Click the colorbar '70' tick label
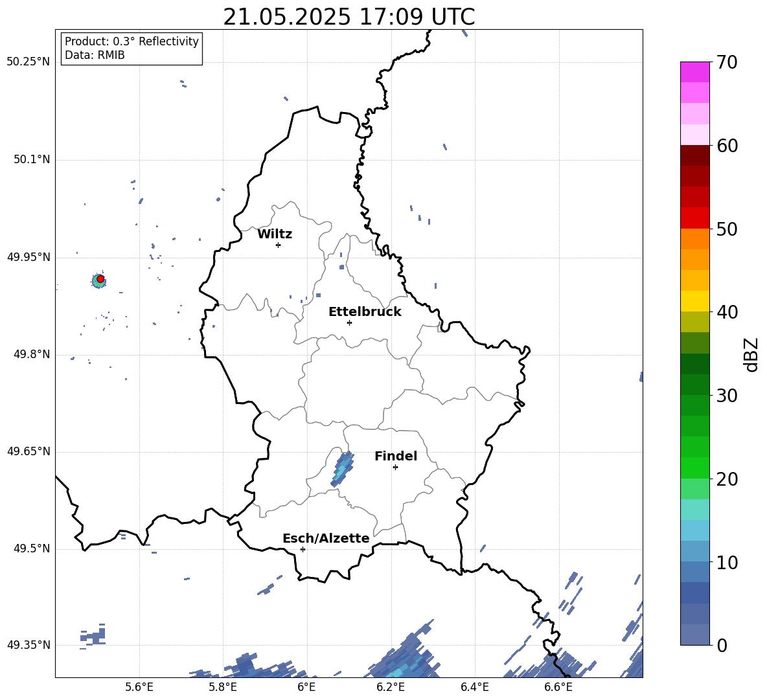This screenshot has height=700, width=767. click(727, 62)
